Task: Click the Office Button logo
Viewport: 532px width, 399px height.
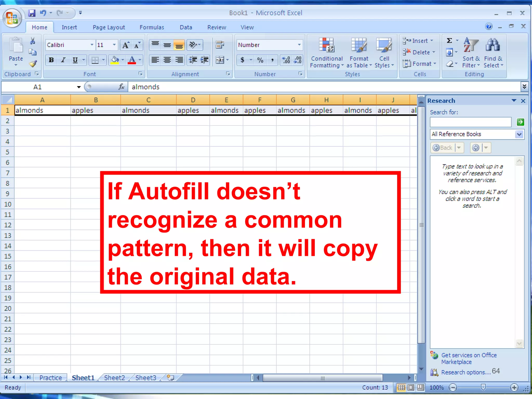Action: 12,18
